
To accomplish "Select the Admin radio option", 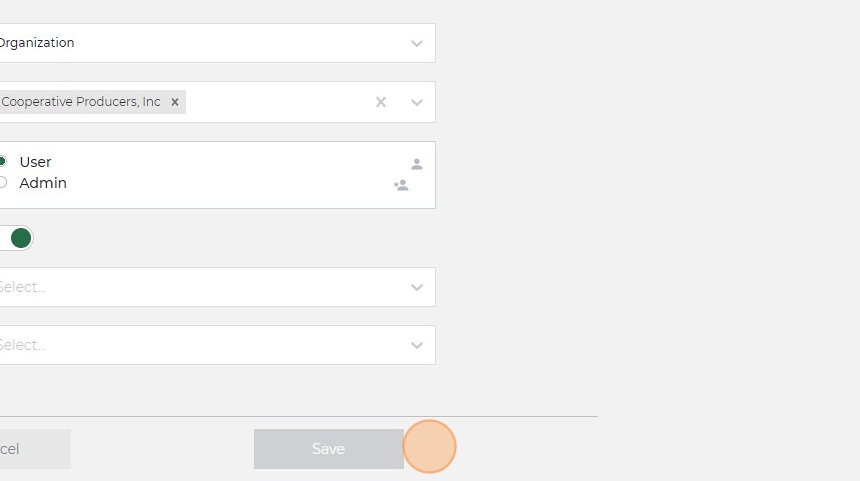I will click(x=3, y=182).
